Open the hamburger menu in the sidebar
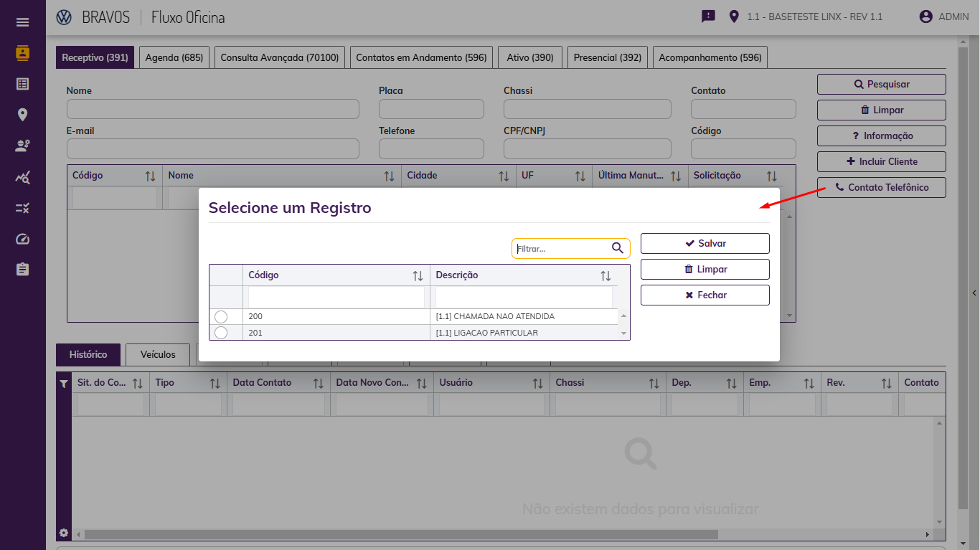This screenshot has height=550, width=980. pos(22,22)
